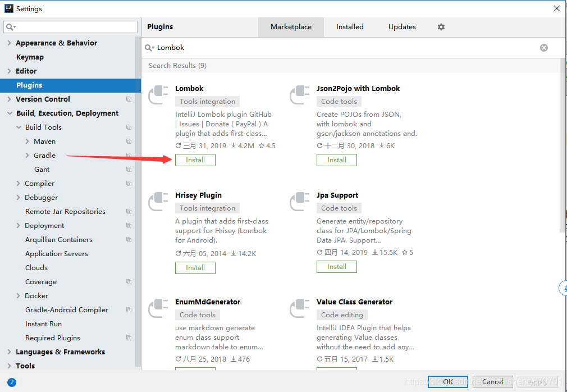Expand Languages & Frameworks section
This screenshot has width=567, height=392.
click(9, 352)
